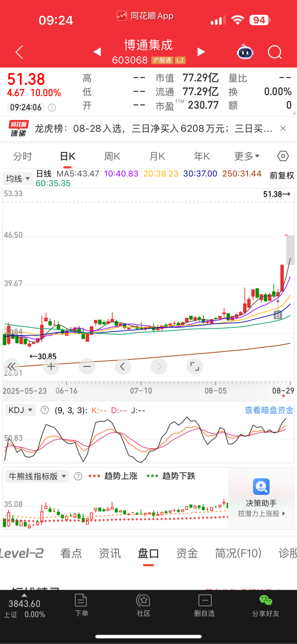Viewport: 297px width, 644px height.
Task: Open 牛熊线指标版 help question mark
Action: coord(78,476)
